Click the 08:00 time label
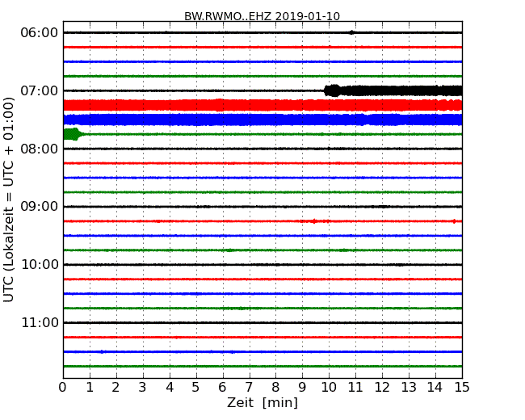Viewport: 525px width, 420px height. pos(40,149)
